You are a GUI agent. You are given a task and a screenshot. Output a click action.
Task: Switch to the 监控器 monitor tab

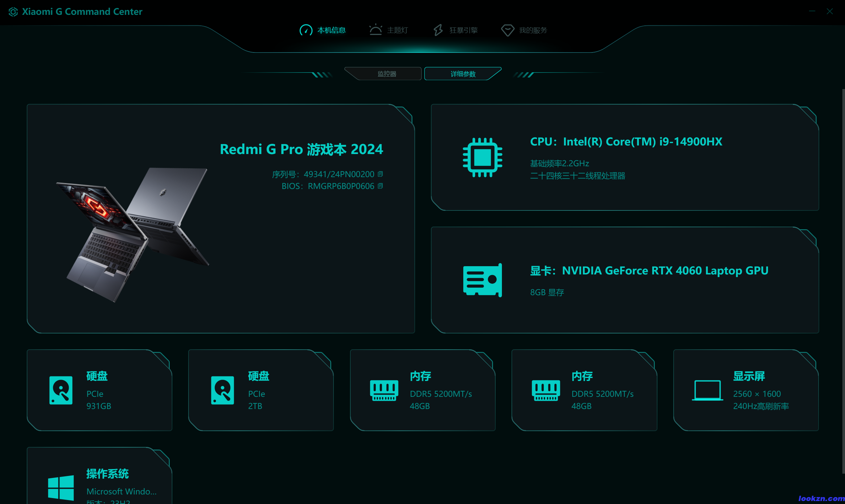pos(387,74)
